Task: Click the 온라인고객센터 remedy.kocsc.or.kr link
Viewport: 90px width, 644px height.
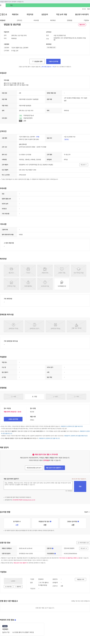Action: (24, 500)
